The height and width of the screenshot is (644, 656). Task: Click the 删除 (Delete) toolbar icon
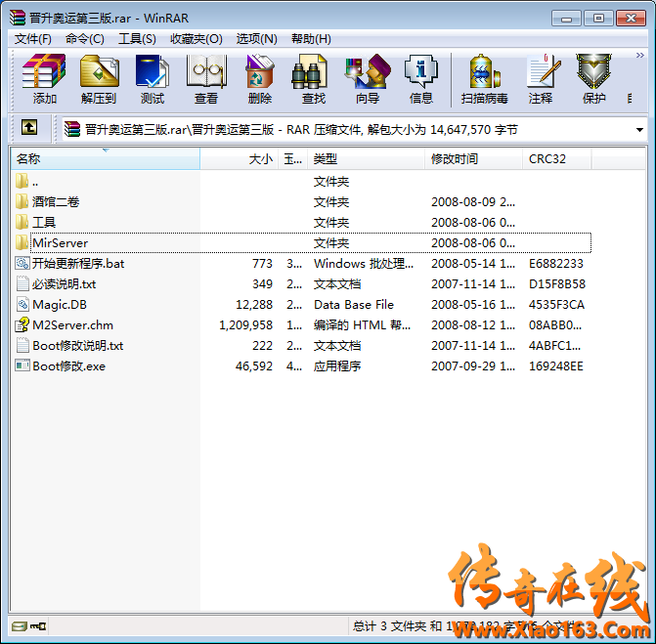pyautogui.click(x=260, y=79)
